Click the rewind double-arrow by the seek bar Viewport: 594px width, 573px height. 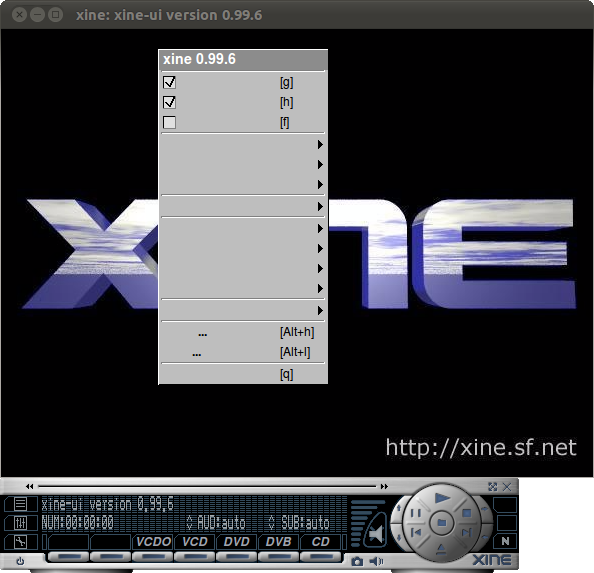[x=30, y=486]
